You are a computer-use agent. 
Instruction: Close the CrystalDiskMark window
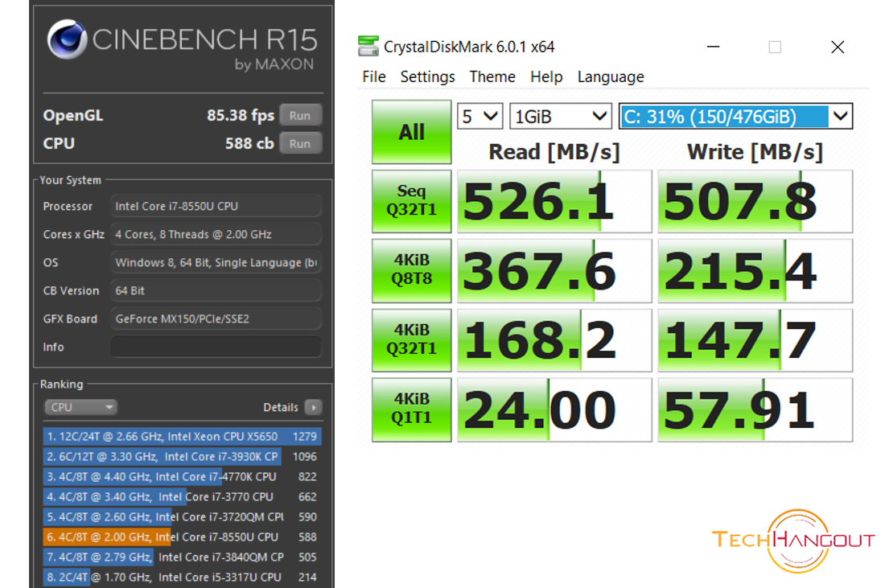[838, 47]
